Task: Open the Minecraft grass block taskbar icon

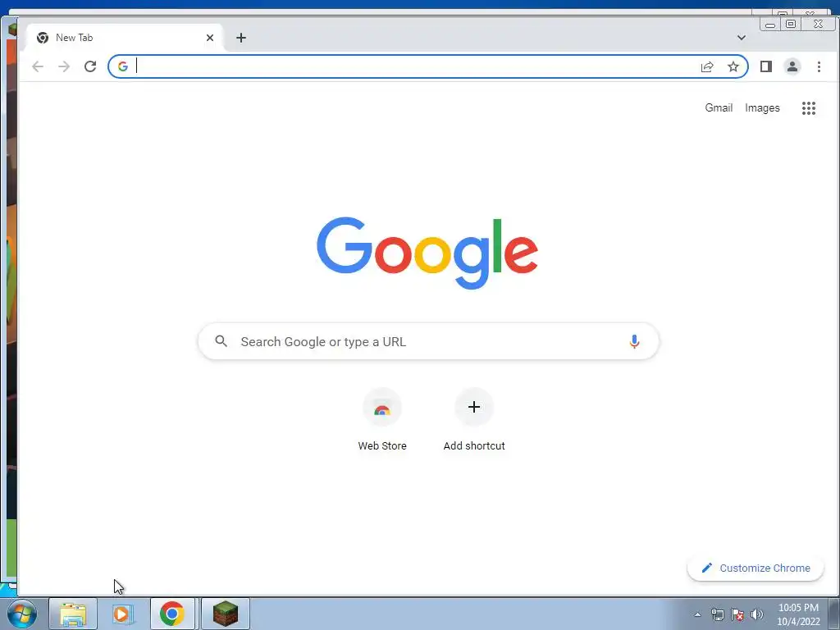Action: [226, 614]
